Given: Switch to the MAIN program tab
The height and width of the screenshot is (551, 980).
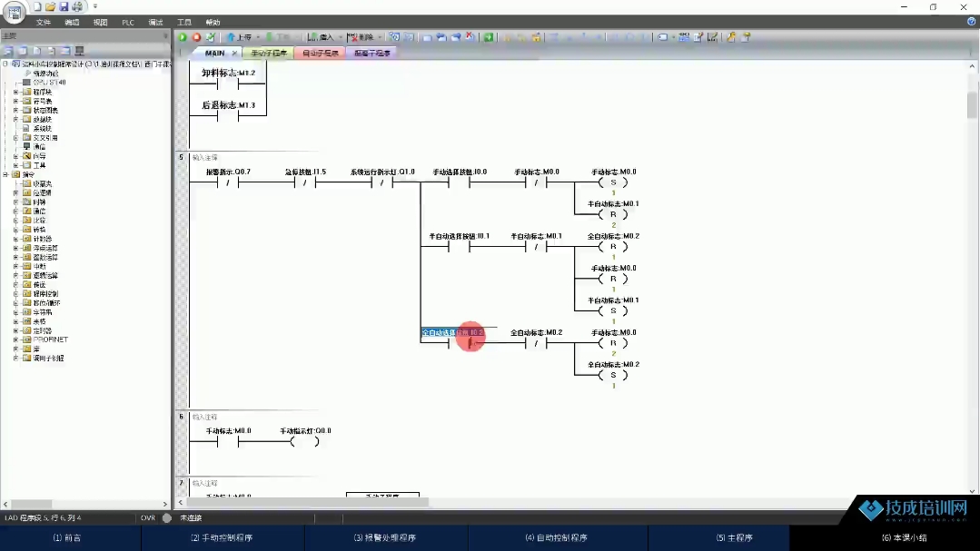Looking at the screenshot, I should point(214,53).
